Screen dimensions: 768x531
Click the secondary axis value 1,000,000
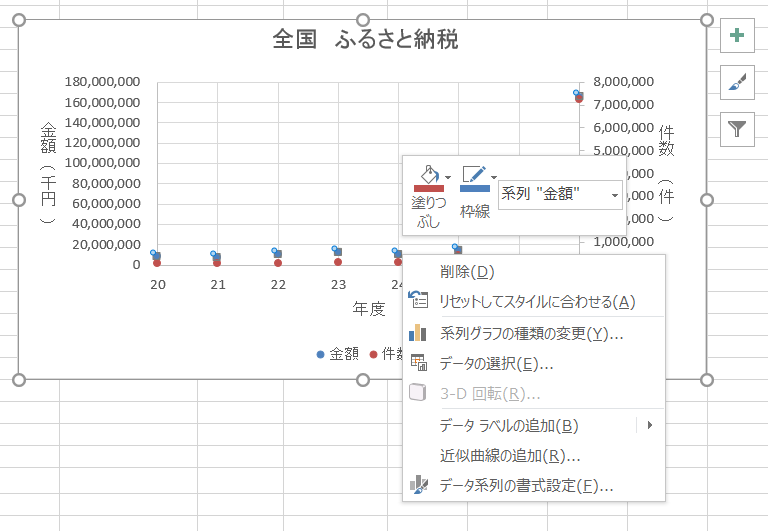coord(624,241)
